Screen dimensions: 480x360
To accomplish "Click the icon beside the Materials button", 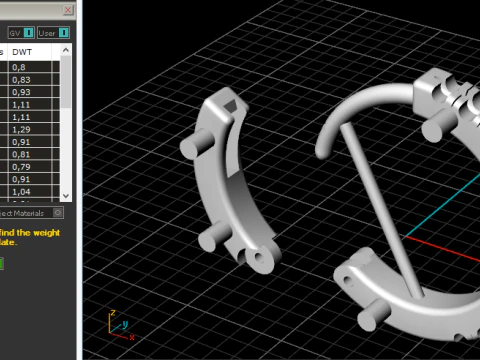I will 58,213.
